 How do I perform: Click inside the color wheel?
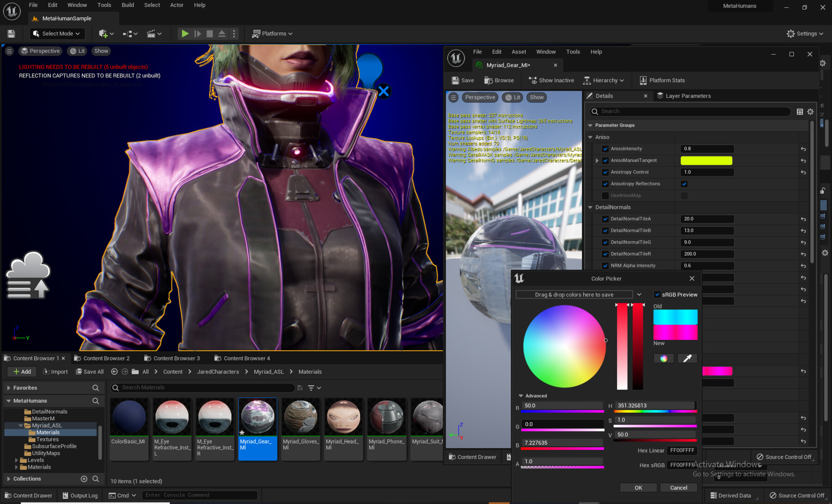564,346
